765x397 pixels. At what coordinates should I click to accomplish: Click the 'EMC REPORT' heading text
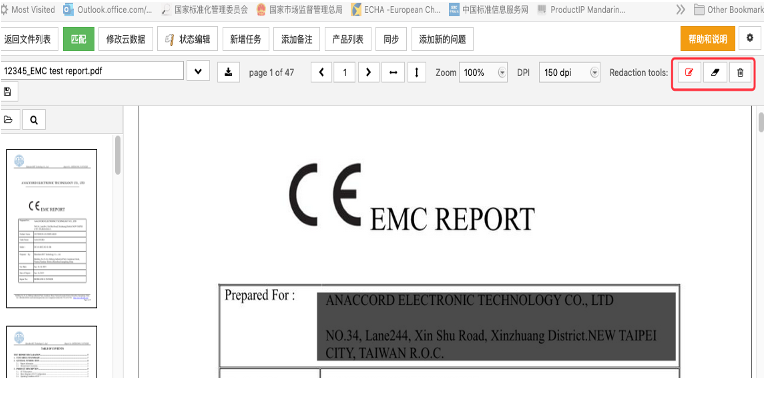coord(452,219)
